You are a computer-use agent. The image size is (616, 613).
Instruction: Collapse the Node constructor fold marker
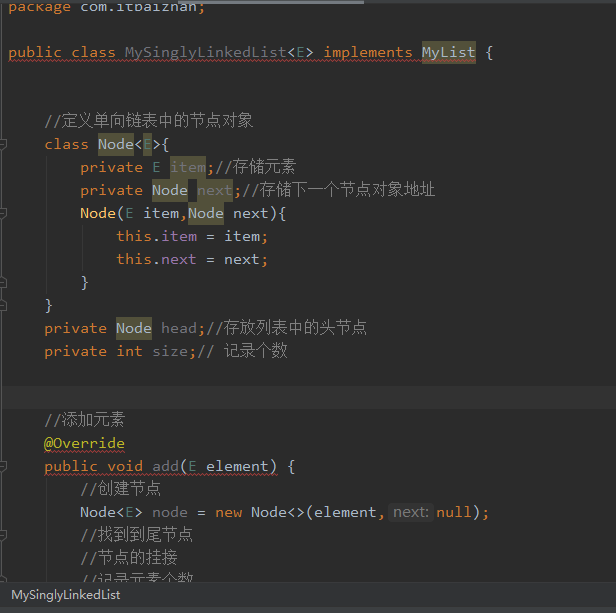[x=2, y=213]
